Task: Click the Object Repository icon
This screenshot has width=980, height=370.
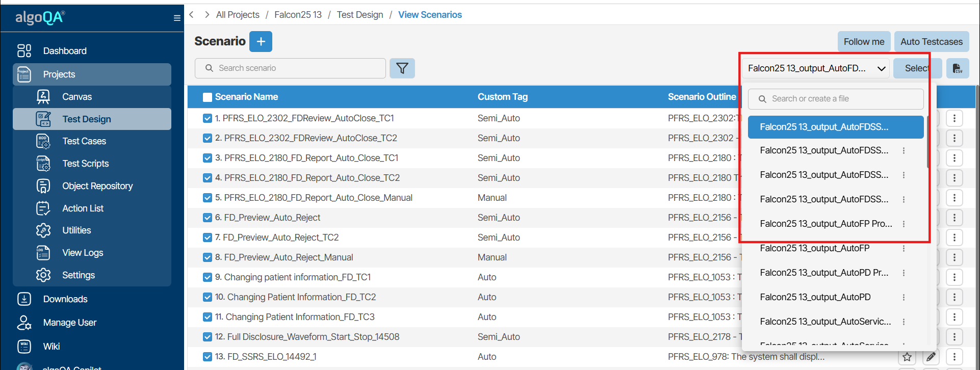Action: tap(43, 186)
